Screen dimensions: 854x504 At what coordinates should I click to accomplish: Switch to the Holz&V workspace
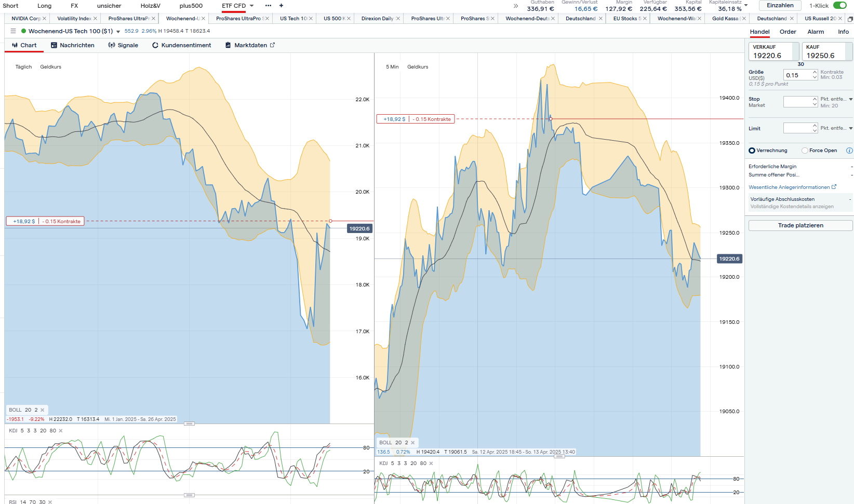pyautogui.click(x=150, y=6)
